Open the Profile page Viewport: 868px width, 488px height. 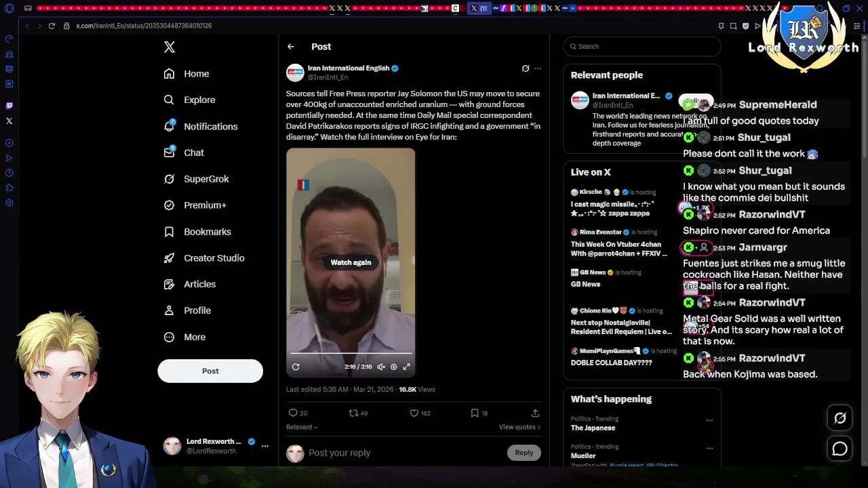click(188, 310)
